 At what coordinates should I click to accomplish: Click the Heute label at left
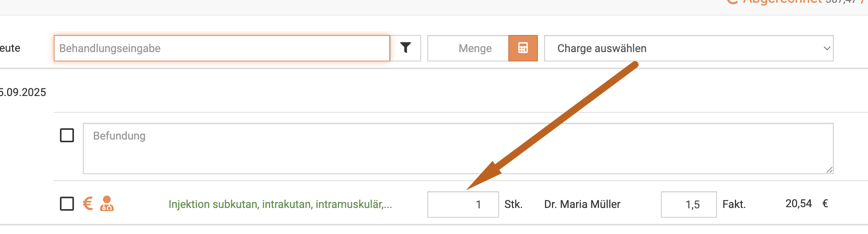(x=10, y=48)
